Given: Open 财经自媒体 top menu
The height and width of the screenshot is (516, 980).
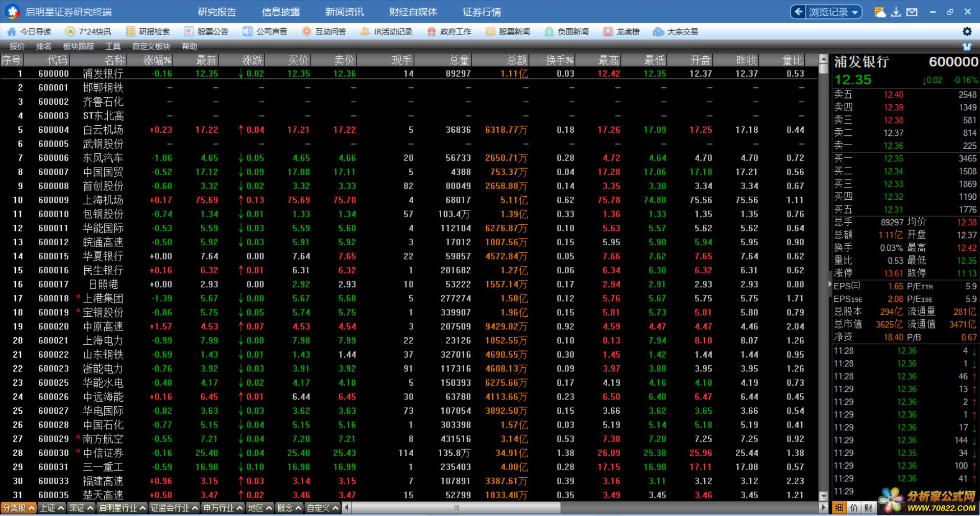Looking at the screenshot, I should click(x=413, y=12).
